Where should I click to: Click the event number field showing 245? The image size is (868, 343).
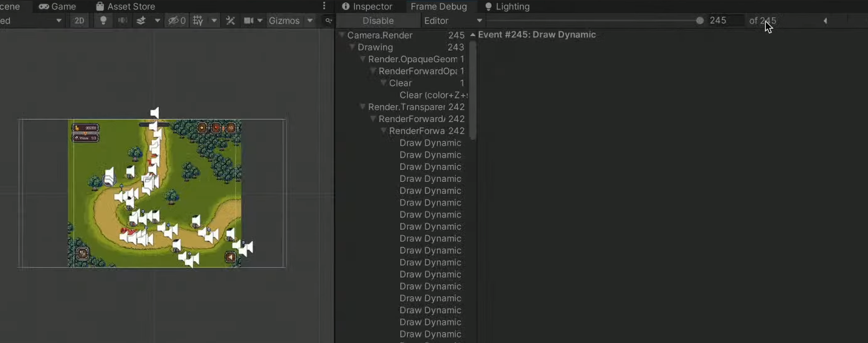click(726, 21)
